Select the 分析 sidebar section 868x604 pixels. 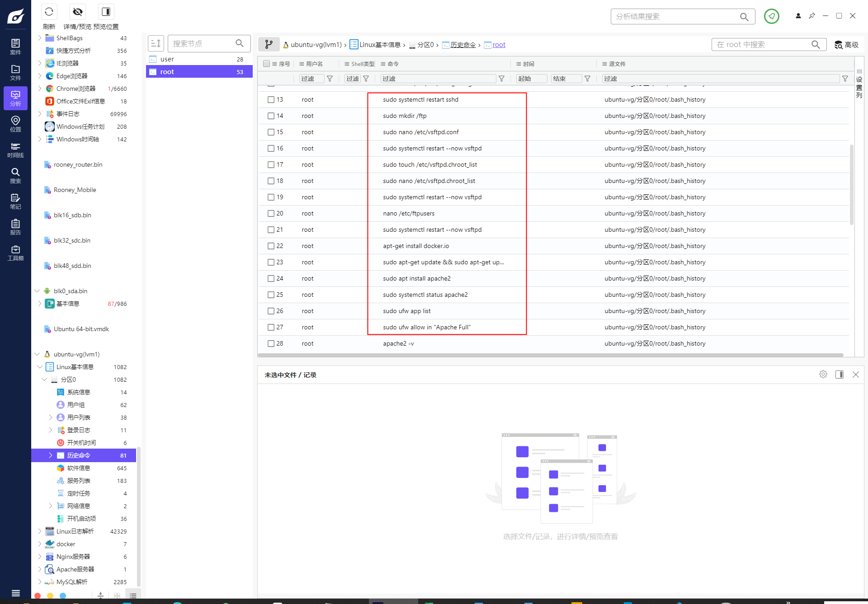[15, 98]
